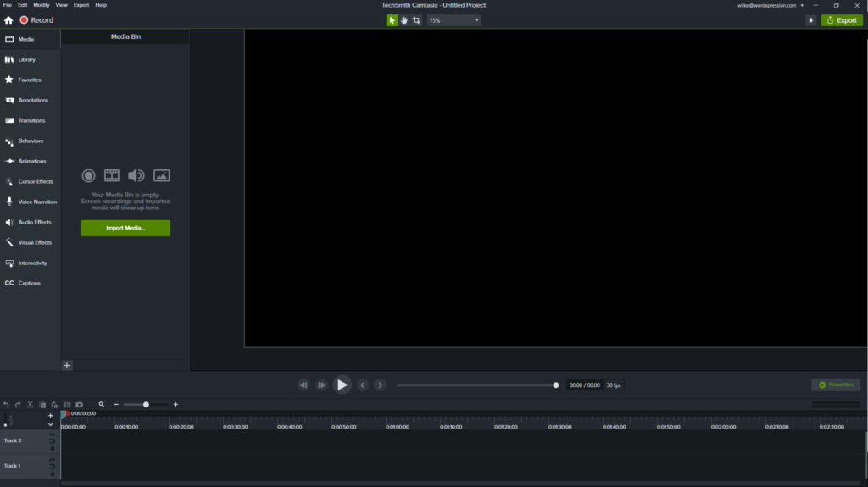Select the arrow Edit mode tool
The width and height of the screenshot is (868, 487).
(x=392, y=20)
